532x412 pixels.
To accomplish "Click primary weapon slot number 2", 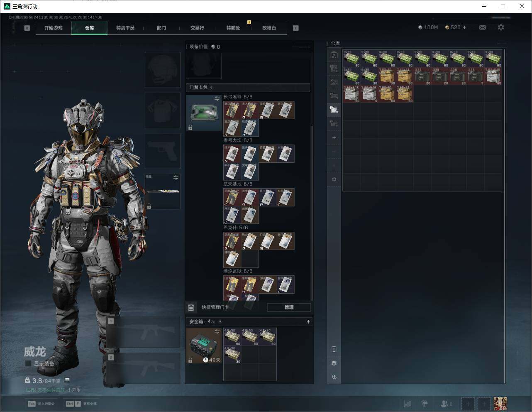I will (144, 368).
